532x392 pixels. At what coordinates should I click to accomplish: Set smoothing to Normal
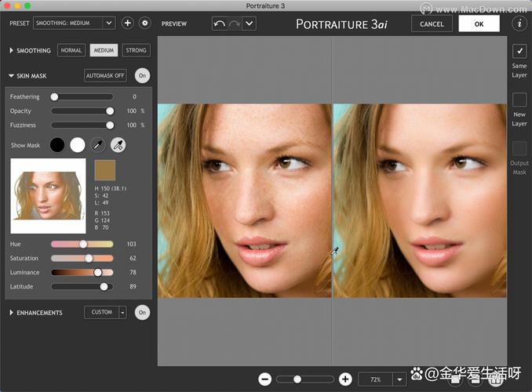pyautogui.click(x=71, y=50)
